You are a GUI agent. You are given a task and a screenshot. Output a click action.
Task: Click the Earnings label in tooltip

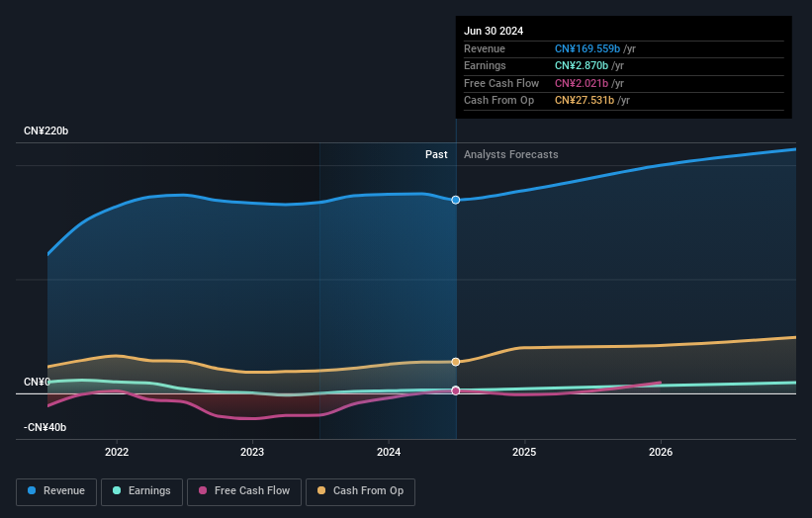[485, 65]
